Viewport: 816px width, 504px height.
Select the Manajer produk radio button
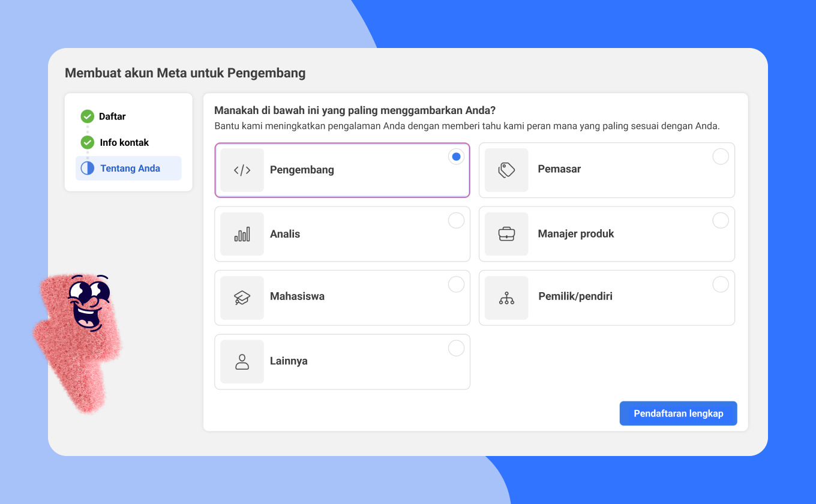[x=721, y=220]
